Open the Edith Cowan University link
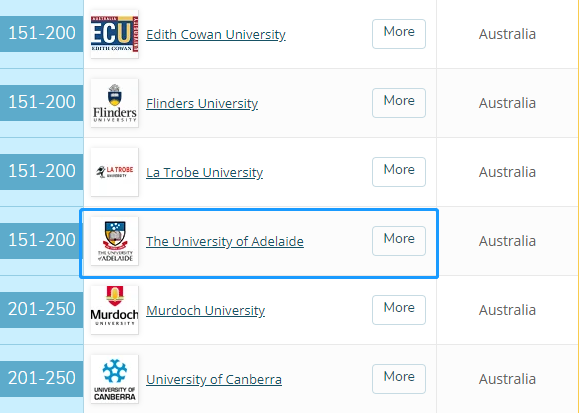The height and width of the screenshot is (413, 579). (216, 34)
